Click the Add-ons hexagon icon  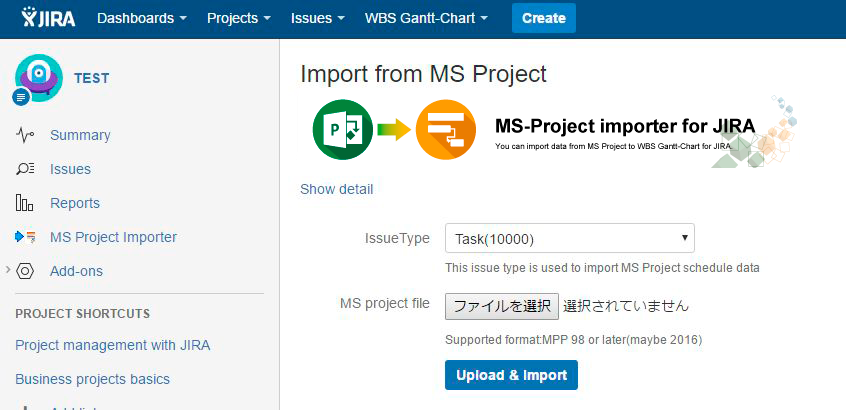(25, 271)
